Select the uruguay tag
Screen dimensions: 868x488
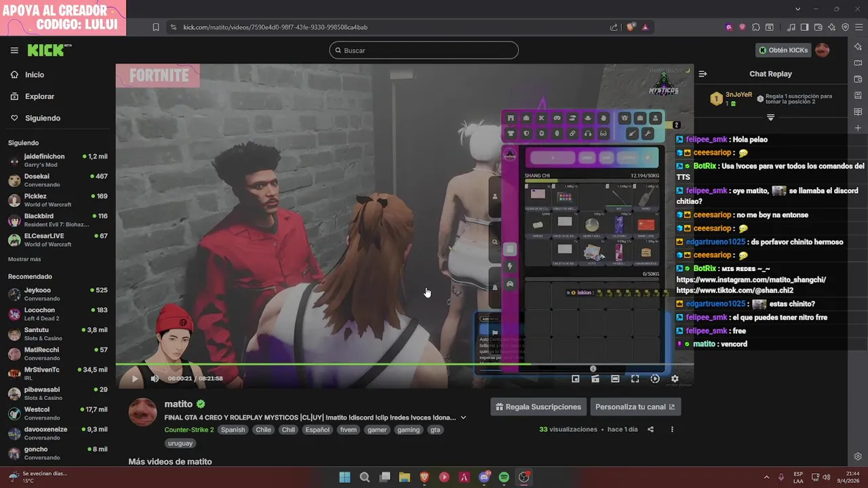[x=180, y=443]
